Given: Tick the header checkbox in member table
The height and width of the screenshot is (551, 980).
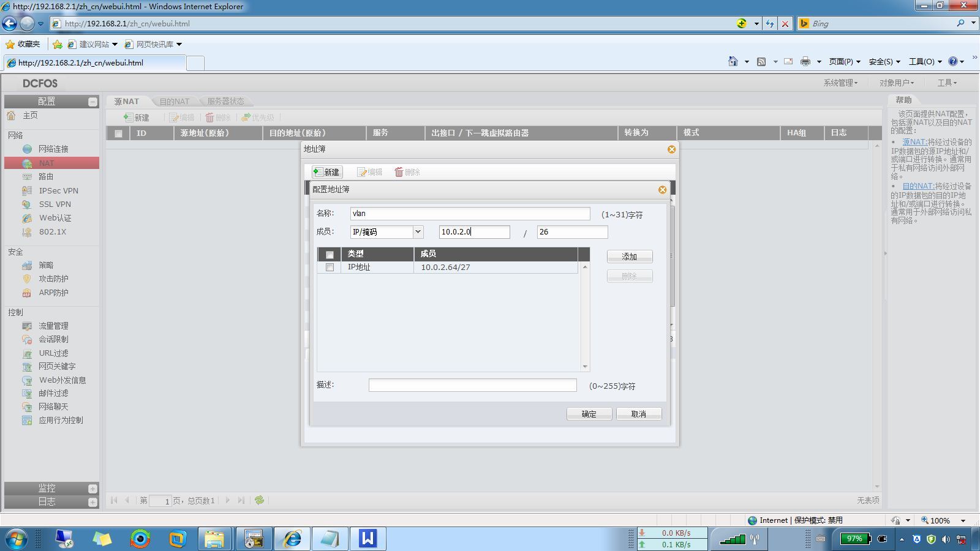Looking at the screenshot, I should [x=330, y=255].
